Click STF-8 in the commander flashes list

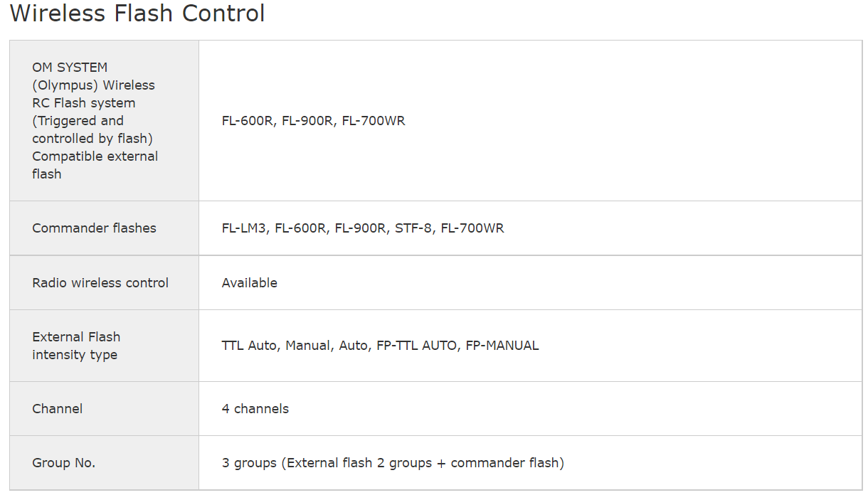(413, 228)
